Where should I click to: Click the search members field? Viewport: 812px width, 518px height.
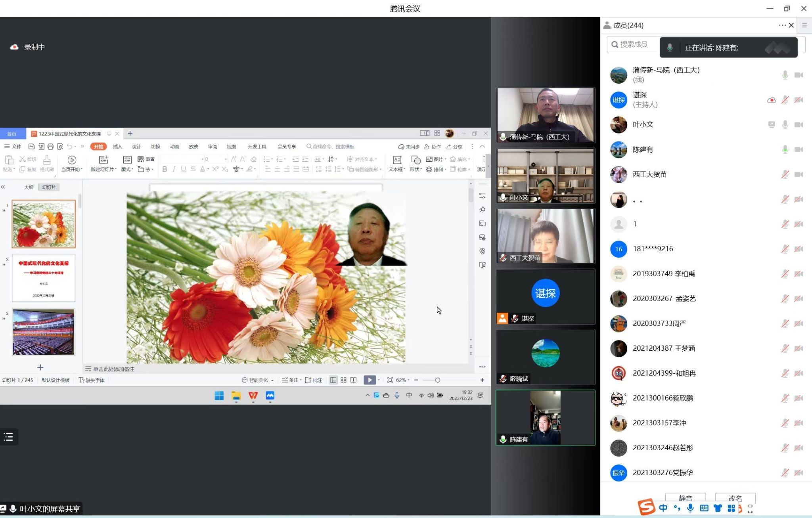click(633, 44)
